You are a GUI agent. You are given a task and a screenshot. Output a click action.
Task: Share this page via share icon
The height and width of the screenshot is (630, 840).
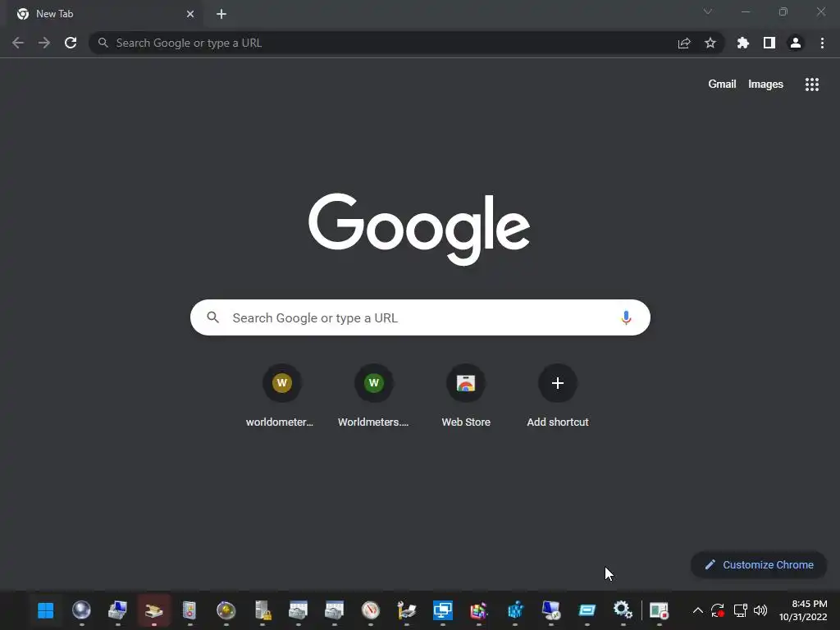pos(684,43)
